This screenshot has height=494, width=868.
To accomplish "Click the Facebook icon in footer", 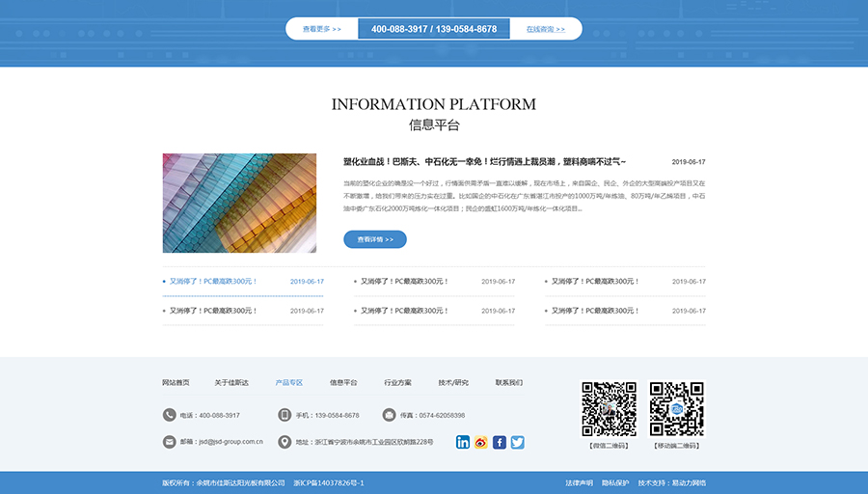I will pos(500,442).
